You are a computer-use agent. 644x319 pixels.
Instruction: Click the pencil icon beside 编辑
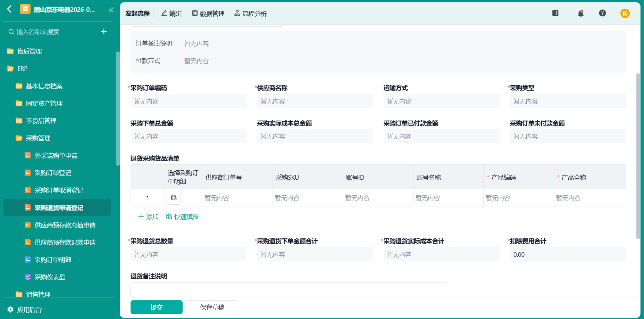pos(164,13)
